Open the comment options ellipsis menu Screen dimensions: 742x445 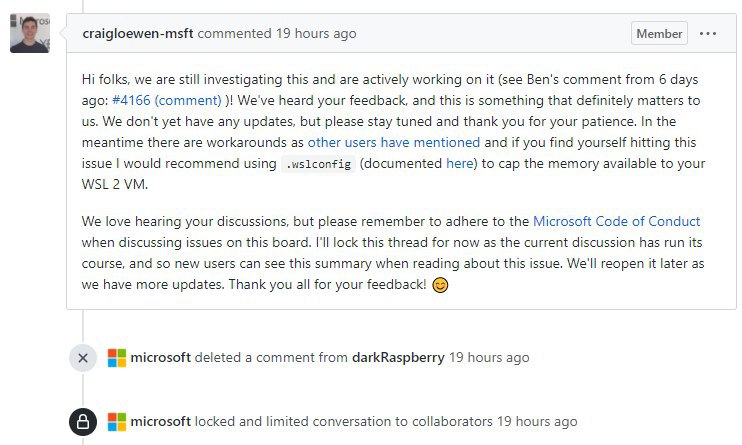tap(707, 34)
